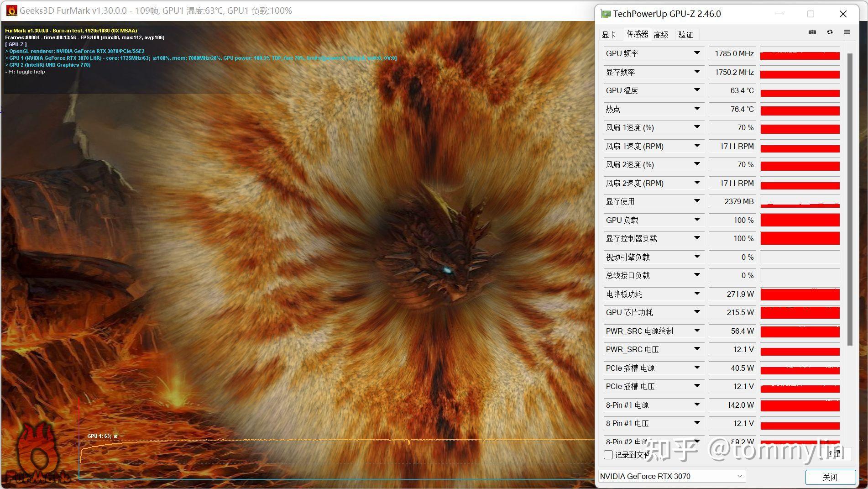Click the FurMark title bar icon
This screenshot has height=489, width=868.
click(11, 11)
